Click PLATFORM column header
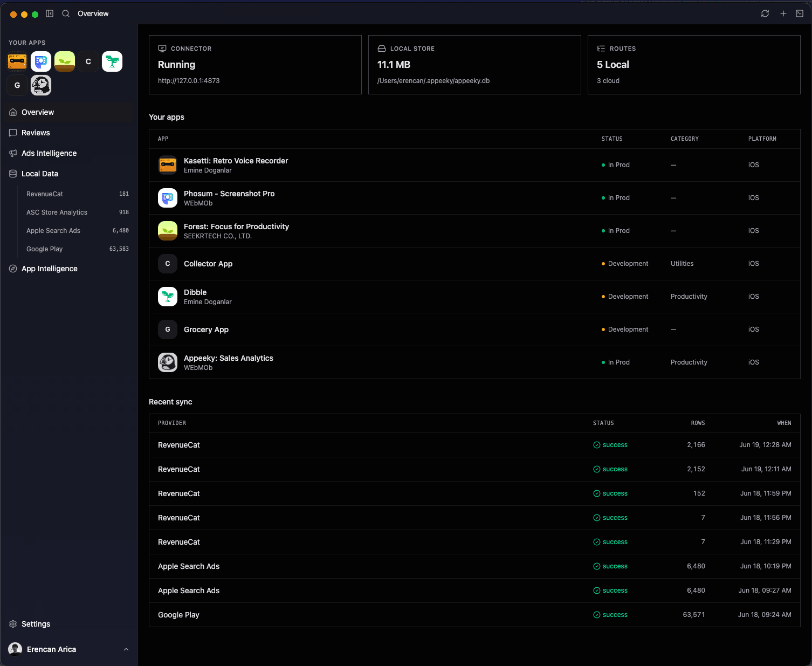812x666 pixels. 762,139
